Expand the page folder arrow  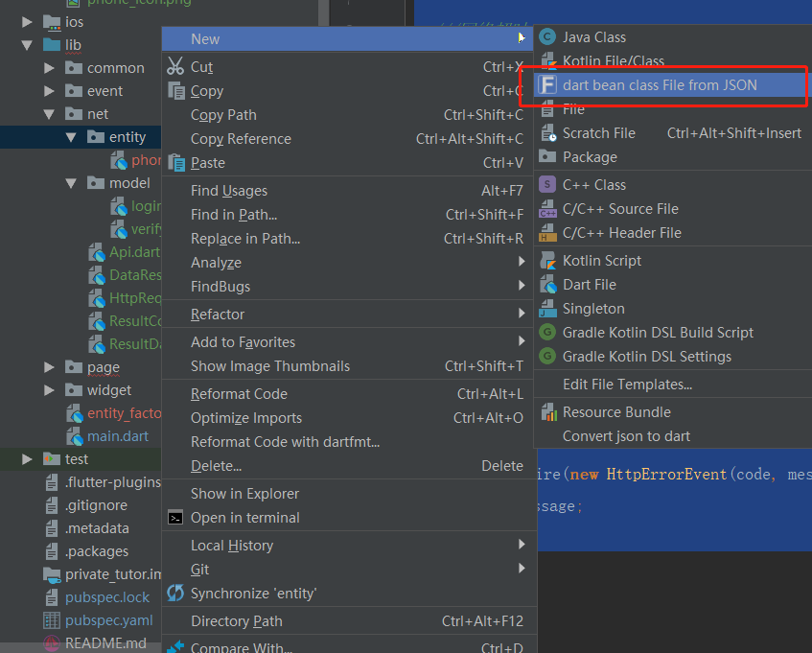point(49,367)
